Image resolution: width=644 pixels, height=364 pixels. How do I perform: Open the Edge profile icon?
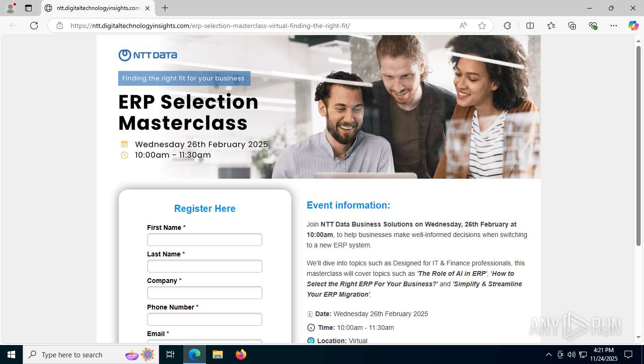10,8
